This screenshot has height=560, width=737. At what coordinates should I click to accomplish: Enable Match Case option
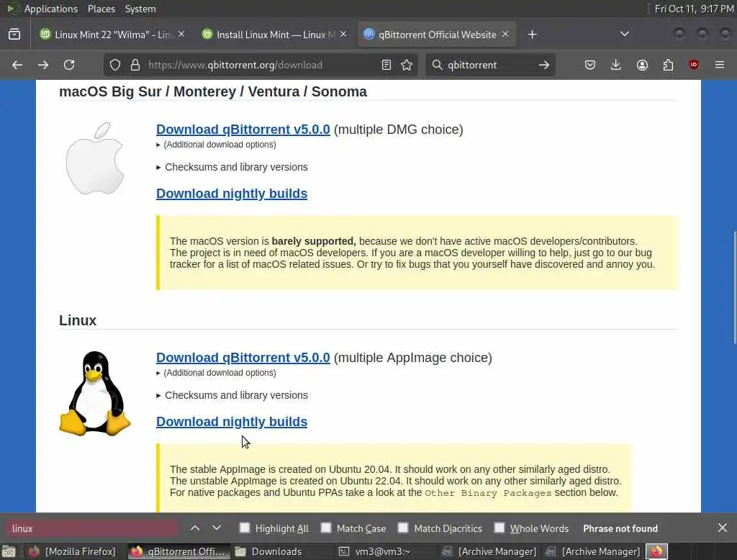coord(326,528)
